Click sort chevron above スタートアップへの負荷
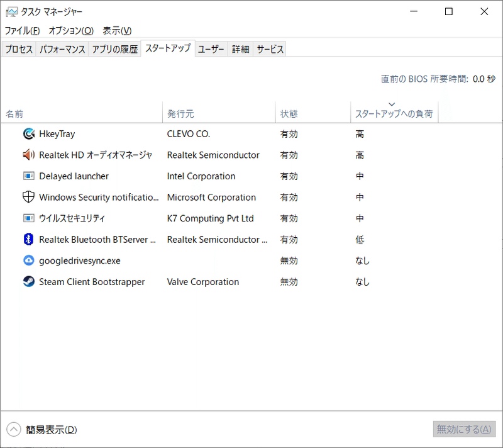This screenshot has width=503, height=448. coord(392,104)
